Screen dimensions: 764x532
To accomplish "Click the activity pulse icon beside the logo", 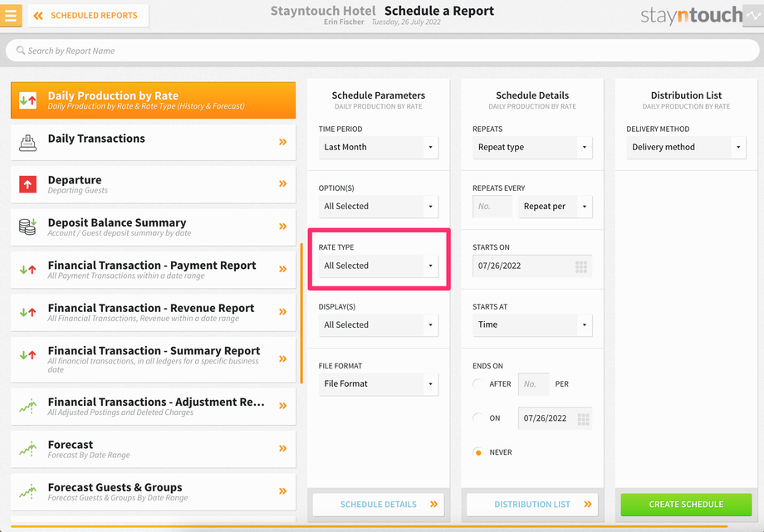I will tap(753, 16).
